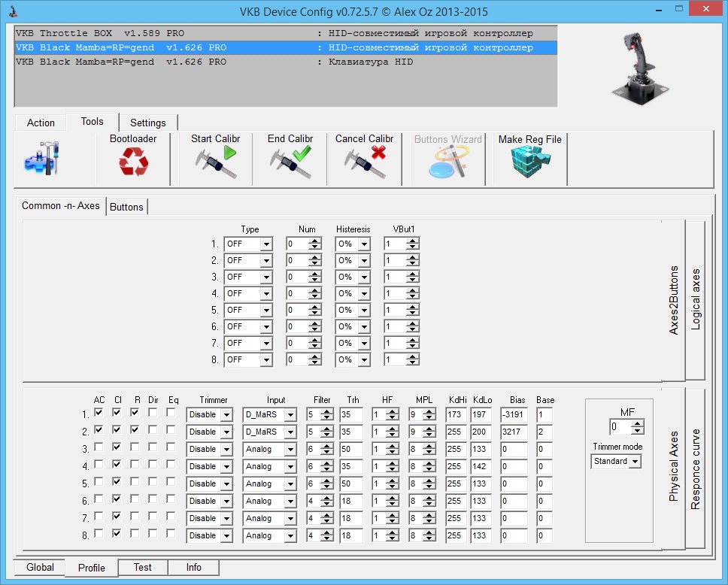The height and width of the screenshot is (585, 728).
Task: Uncheck Cl checkbox for axis 5
Action: pyautogui.click(x=117, y=481)
